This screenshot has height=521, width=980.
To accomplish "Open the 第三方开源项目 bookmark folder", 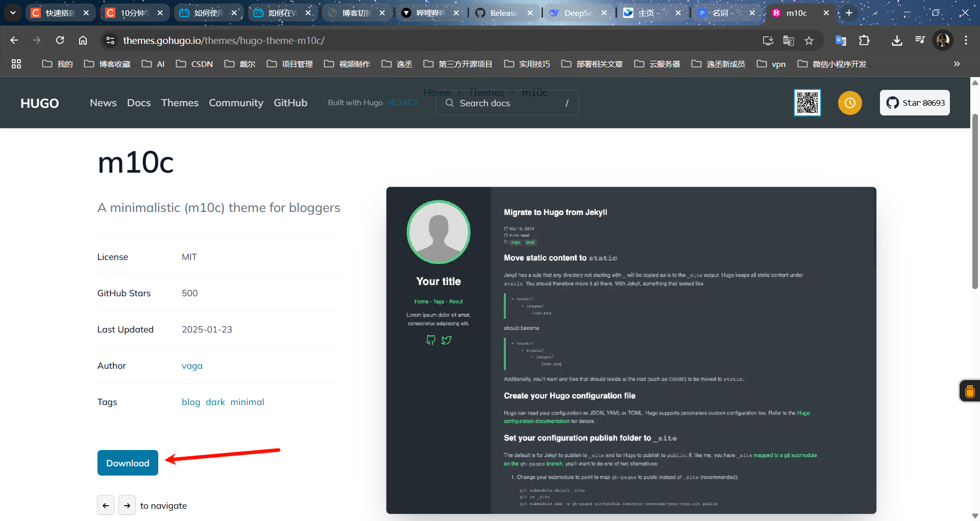I will point(458,64).
